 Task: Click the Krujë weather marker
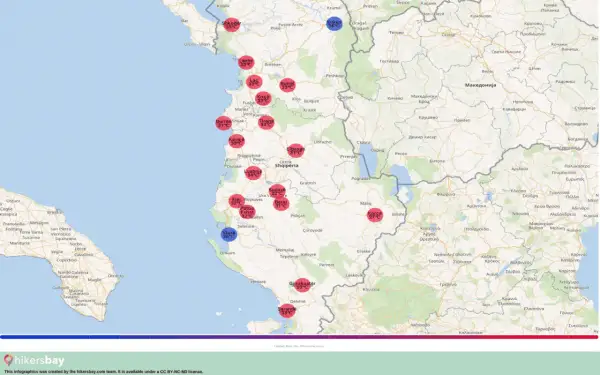tap(263, 98)
